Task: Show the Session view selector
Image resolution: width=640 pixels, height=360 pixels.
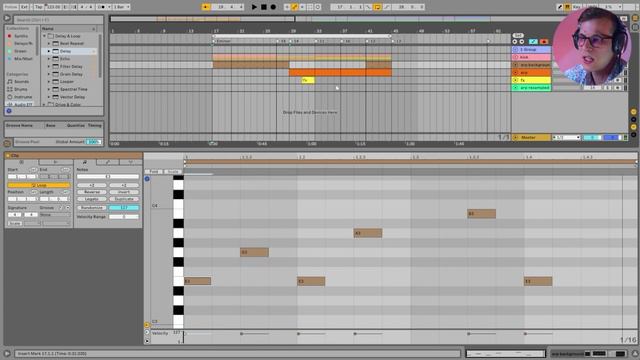Action: (x=635, y=27)
